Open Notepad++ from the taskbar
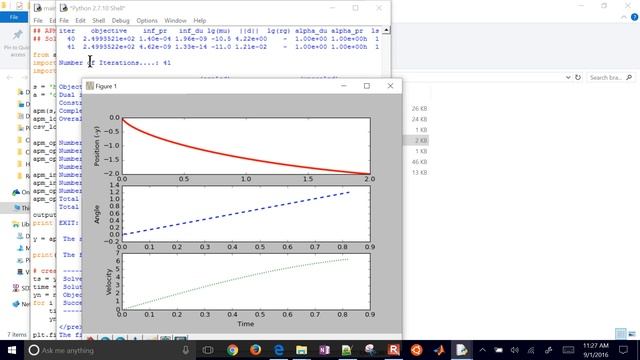Screen dimensions: 640x360 tap(347, 350)
